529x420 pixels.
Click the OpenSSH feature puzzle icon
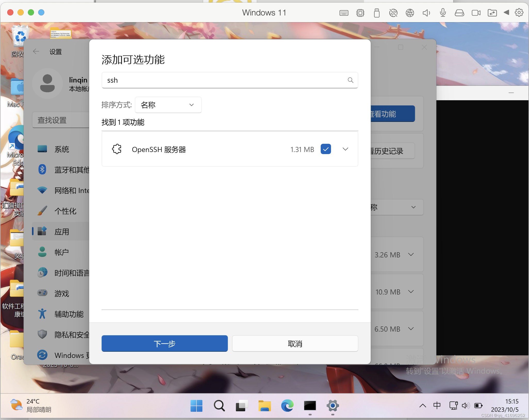(x=117, y=149)
